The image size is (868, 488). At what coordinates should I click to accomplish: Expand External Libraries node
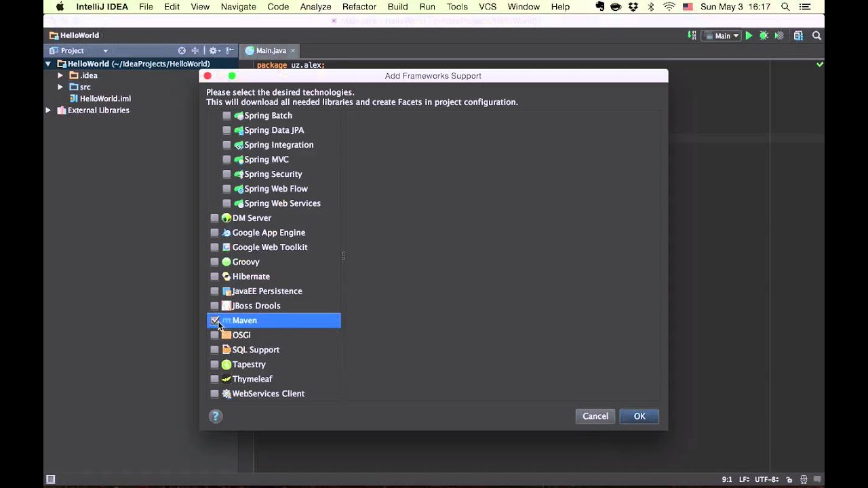[x=48, y=110]
